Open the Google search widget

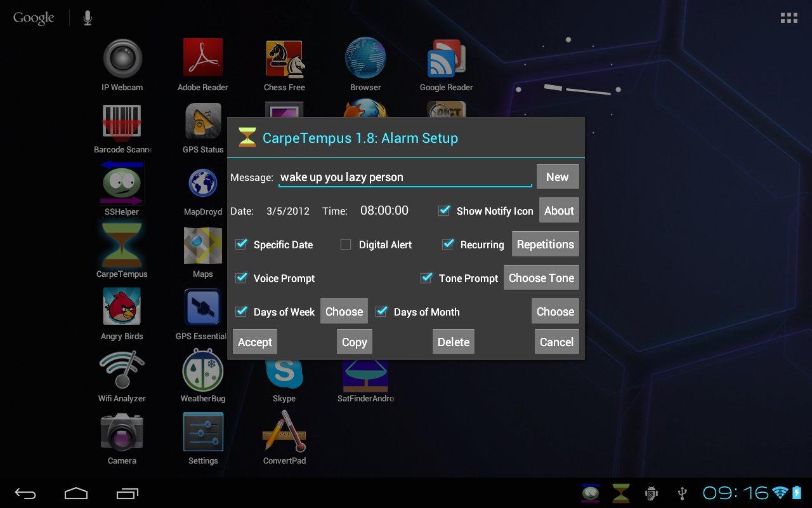34,18
